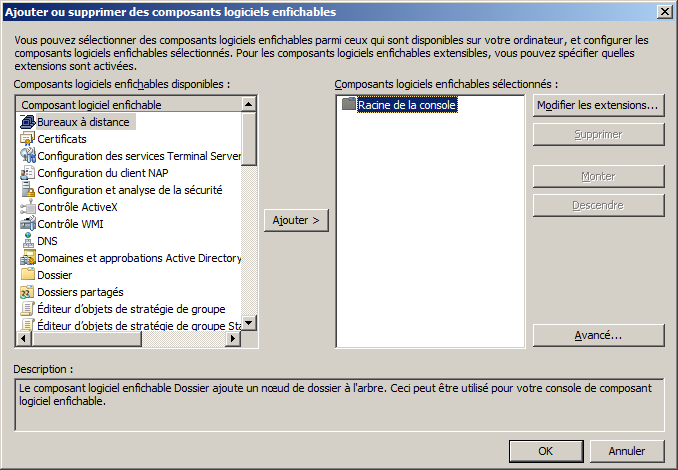The height and width of the screenshot is (470, 678).
Task: Select Configuration et analyse de la sécurité
Action: tap(129, 190)
